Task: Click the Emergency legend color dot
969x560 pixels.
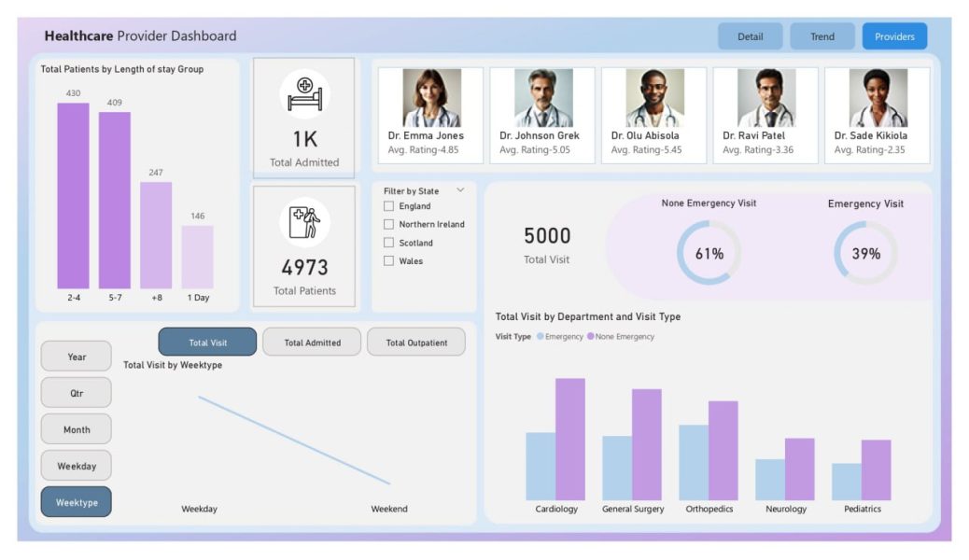Action: (540, 337)
